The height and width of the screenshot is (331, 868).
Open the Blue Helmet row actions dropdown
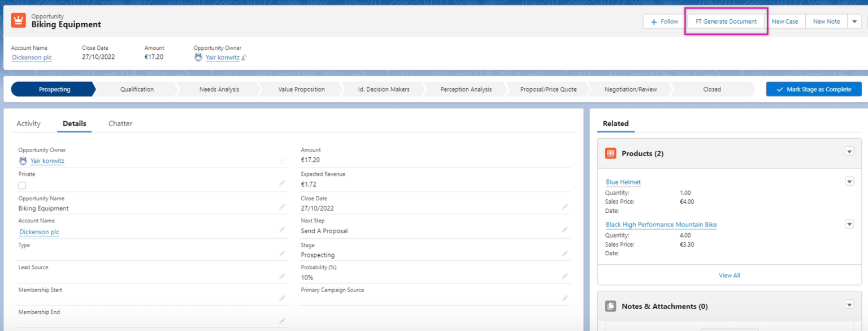point(849,181)
